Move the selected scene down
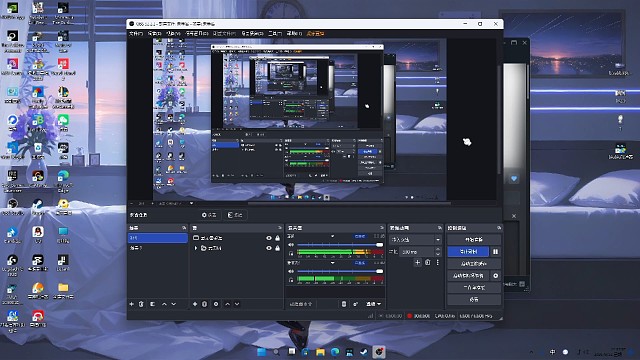 [x=173, y=304]
